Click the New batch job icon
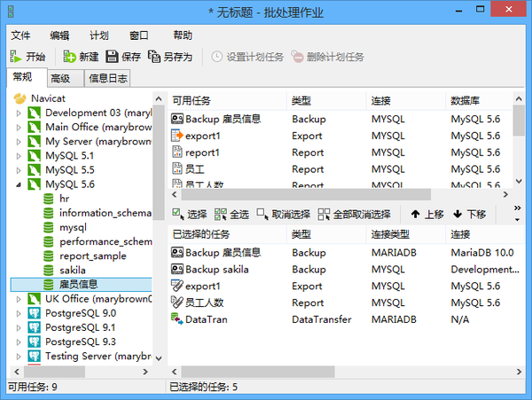The height and width of the screenshot is (400, 532). pyautogui.click(x=69, y=56)
